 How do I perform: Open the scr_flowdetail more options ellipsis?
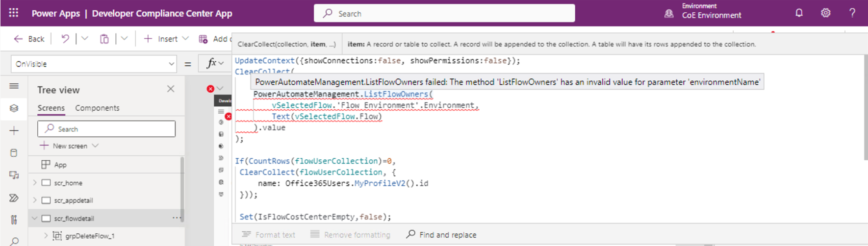176,218
